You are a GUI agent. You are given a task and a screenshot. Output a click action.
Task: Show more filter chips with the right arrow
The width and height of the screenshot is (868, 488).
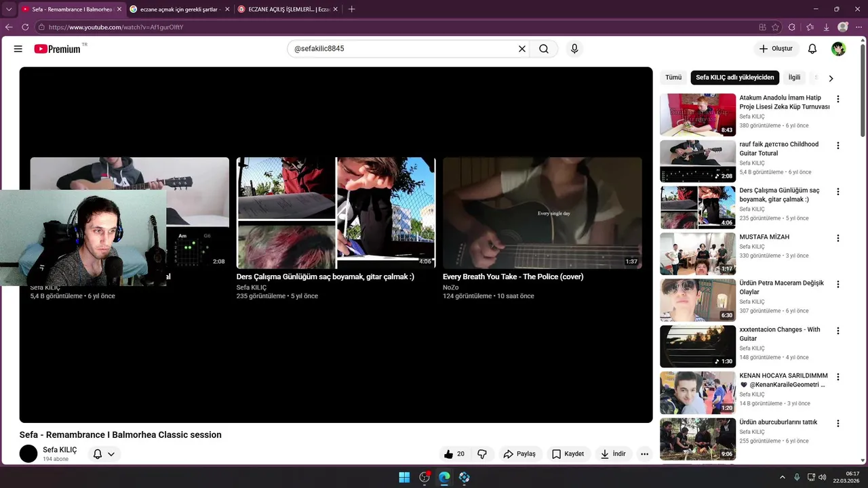831,78
